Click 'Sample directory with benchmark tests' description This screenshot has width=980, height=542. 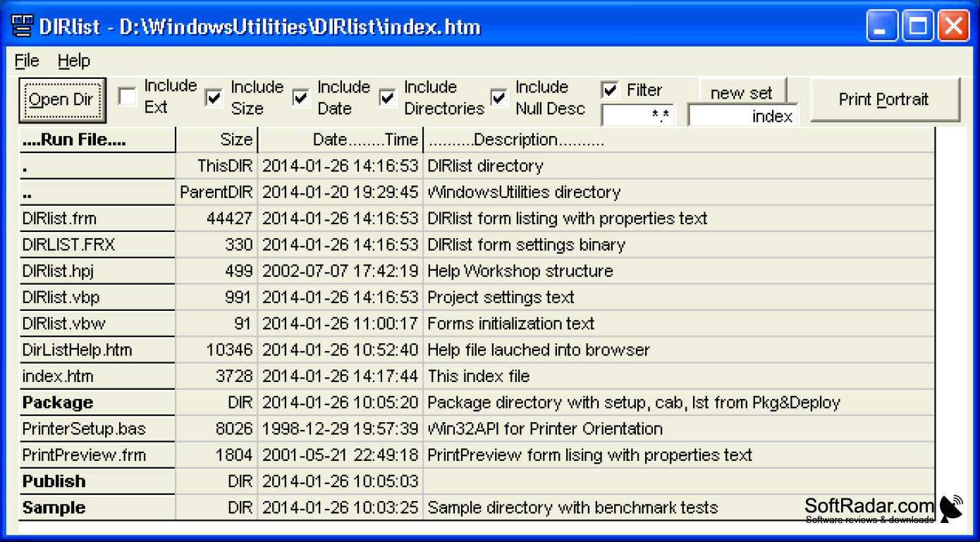point(572,507)
